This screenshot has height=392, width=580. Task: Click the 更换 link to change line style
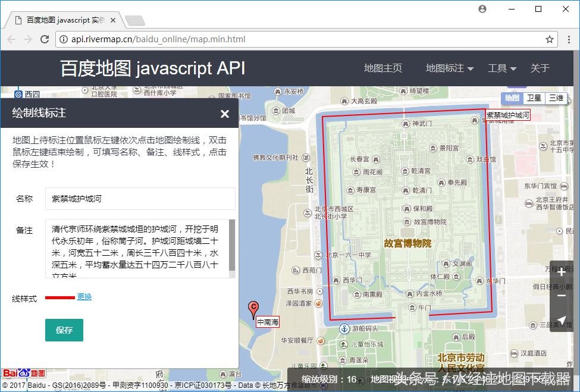click(83, 296)
